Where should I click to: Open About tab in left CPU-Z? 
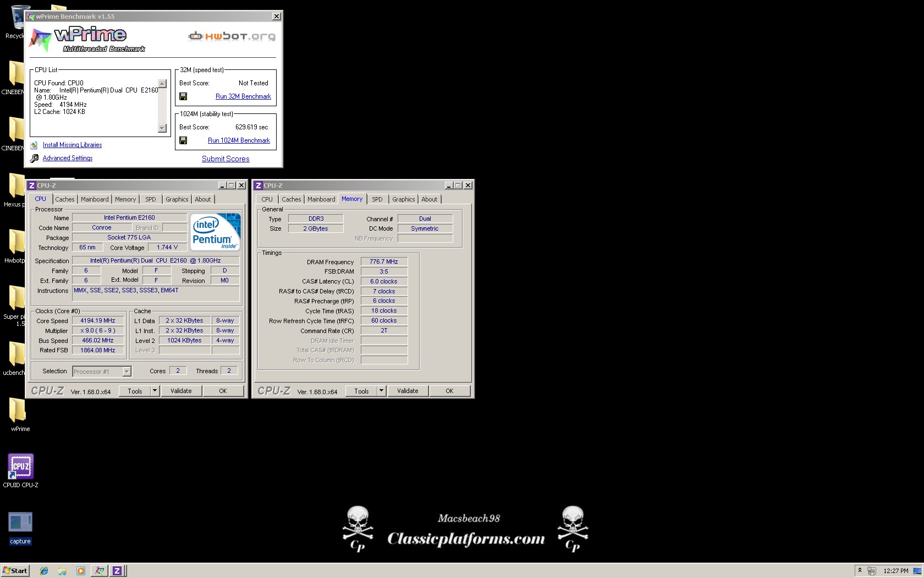203,199
